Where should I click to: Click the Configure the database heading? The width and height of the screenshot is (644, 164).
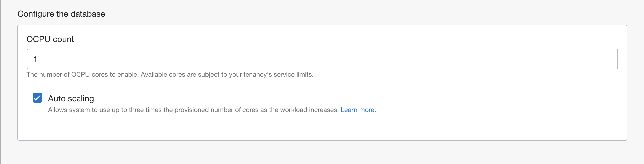[61, 14]
